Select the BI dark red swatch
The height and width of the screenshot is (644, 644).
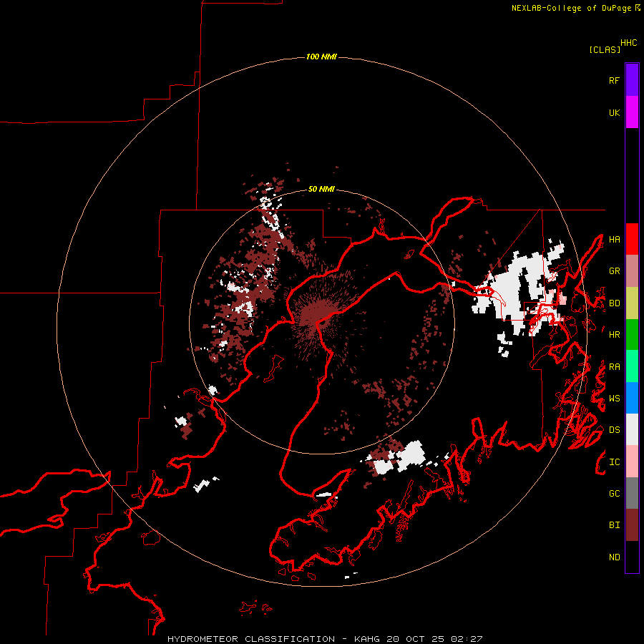click(632, 525)
